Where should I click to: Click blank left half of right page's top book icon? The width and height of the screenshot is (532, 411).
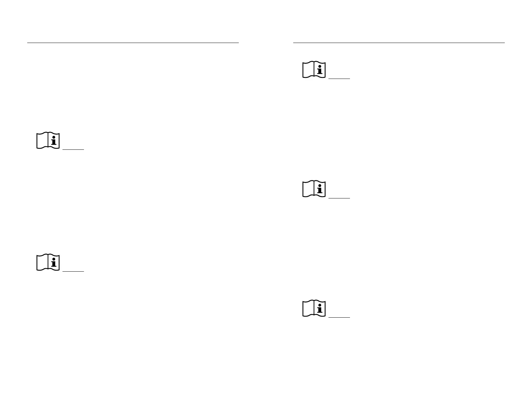(308, 70)
